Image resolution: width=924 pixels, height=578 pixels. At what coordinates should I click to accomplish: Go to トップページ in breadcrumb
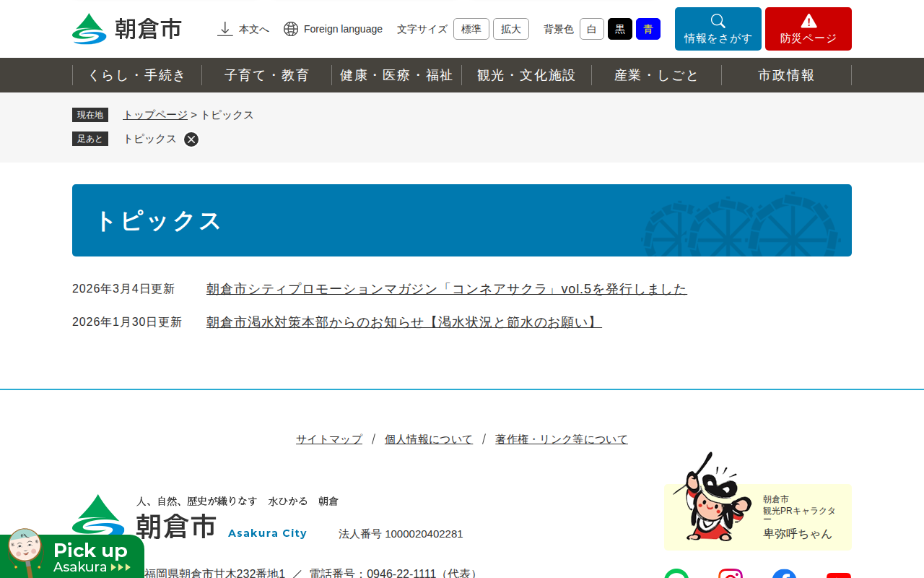(x=155, y=115)
